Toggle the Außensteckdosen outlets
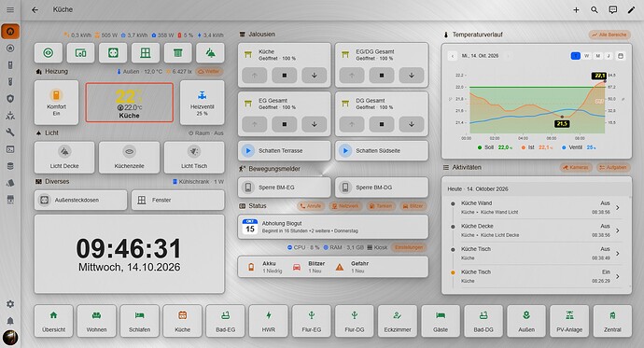The height and width of the screenshot is (348, 644). [80, 201]
